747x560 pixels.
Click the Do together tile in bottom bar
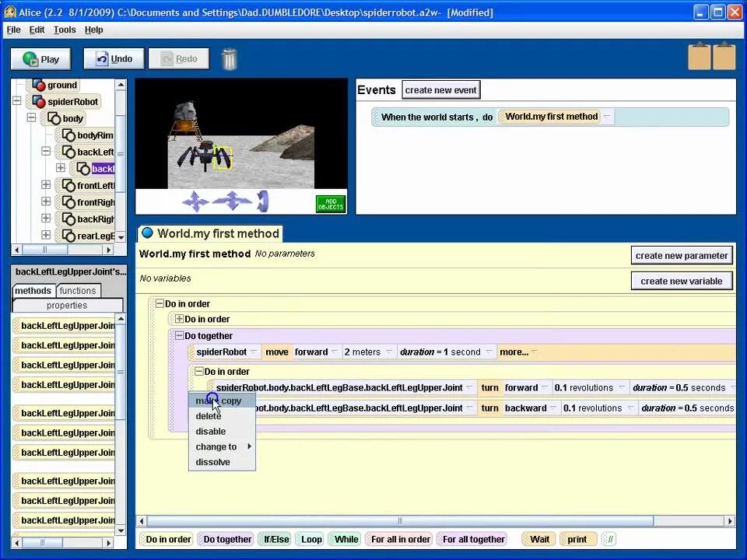[x=226, y=539]
